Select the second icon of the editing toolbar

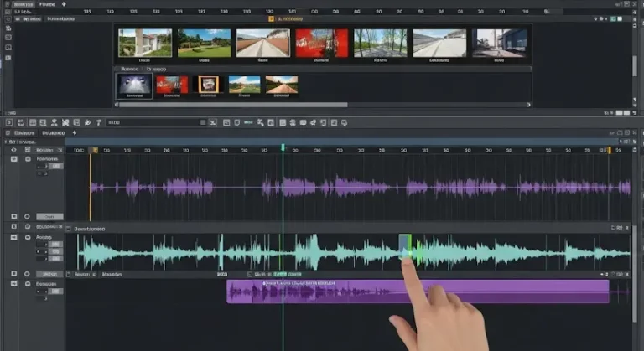coord(21,122)
